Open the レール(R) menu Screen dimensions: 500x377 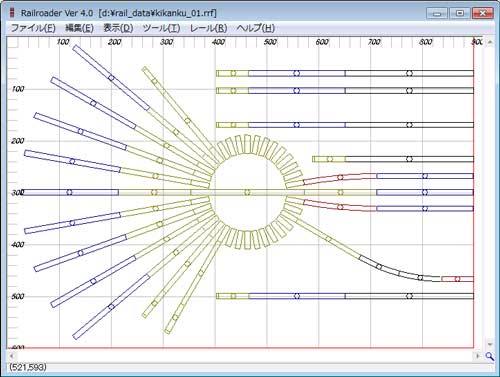point(208,28)
